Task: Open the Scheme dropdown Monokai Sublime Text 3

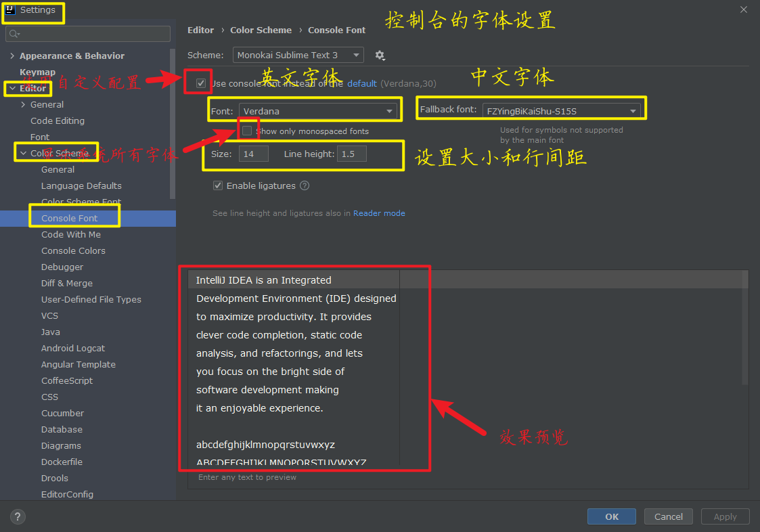Action: pyautogui.click(x=298, y=56)
